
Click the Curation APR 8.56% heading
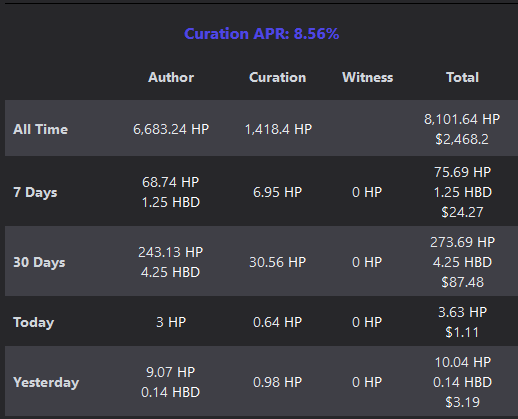(x=262, y=34)
